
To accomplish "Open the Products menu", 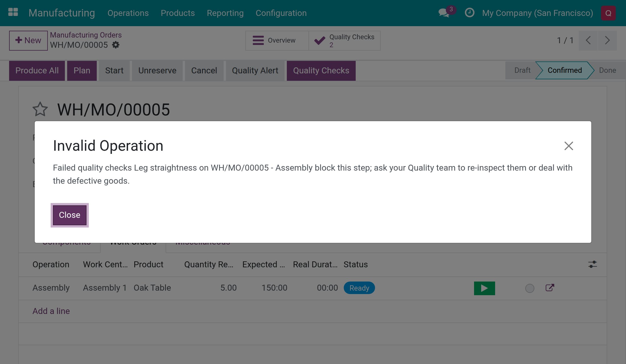I will point(178,13).
